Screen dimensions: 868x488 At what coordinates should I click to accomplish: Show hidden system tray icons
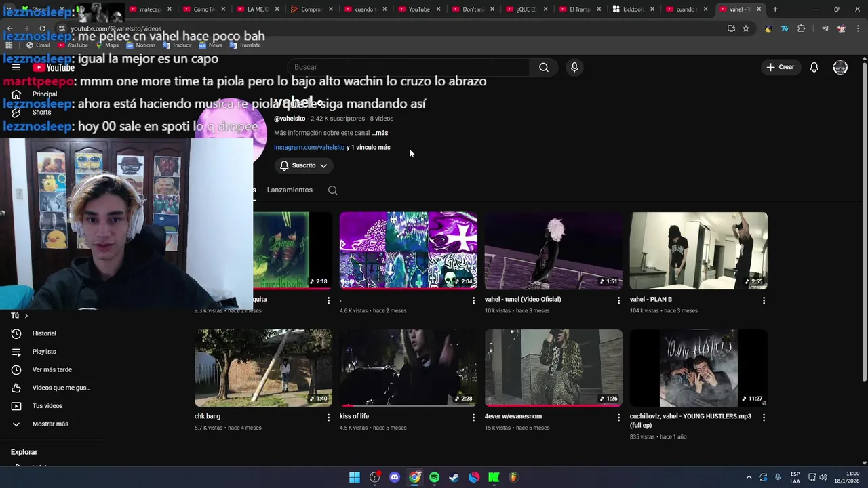coord(749,477)
